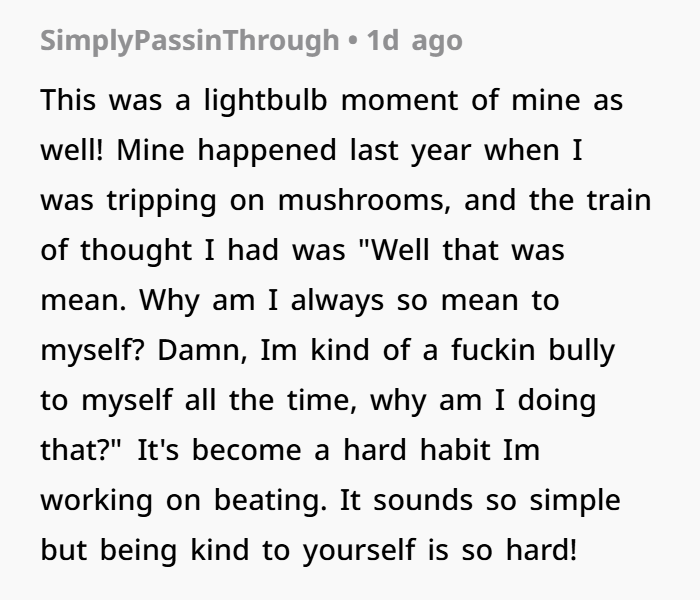Click the 1d ago timestamp
This screenshot has height=600, width=700.
(x=414, y=41)
